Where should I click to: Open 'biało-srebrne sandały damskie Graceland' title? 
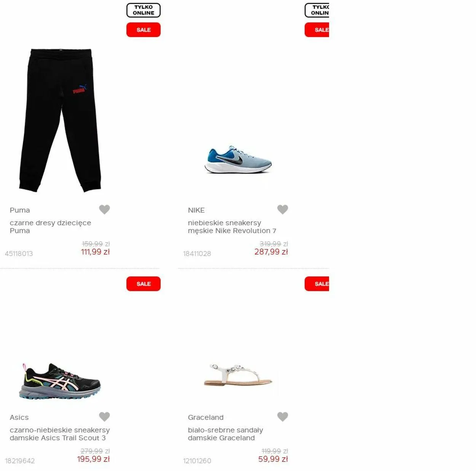tap(225, 434)
